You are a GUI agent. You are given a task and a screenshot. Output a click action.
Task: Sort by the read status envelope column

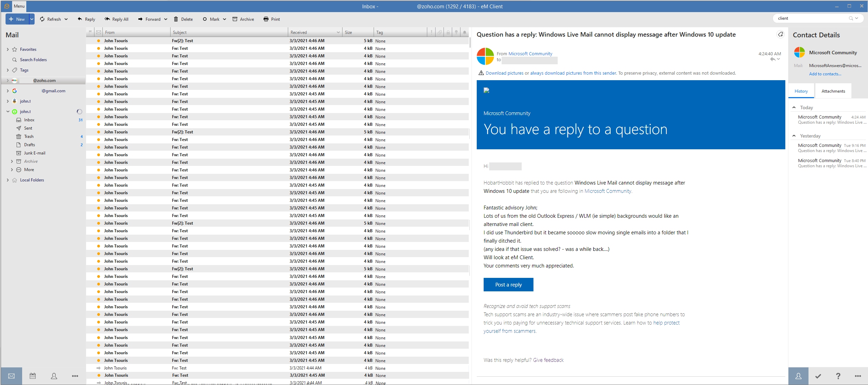tap(99, 32)
